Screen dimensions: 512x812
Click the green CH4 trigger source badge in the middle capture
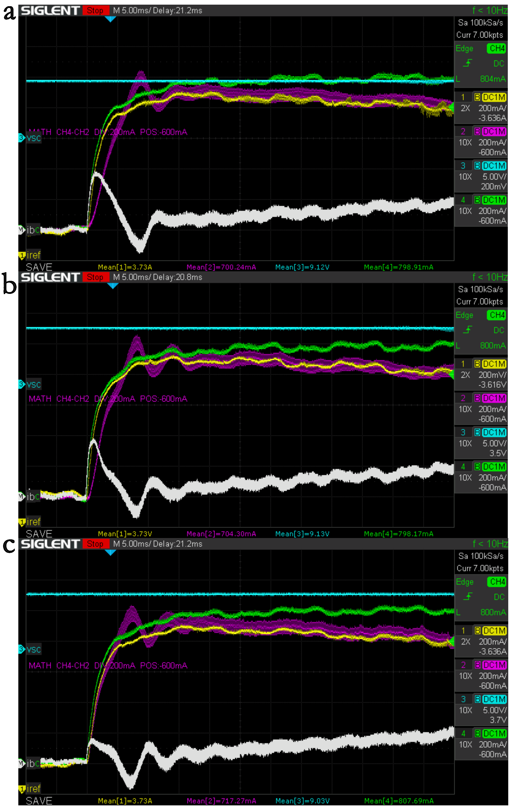point(497,315)
